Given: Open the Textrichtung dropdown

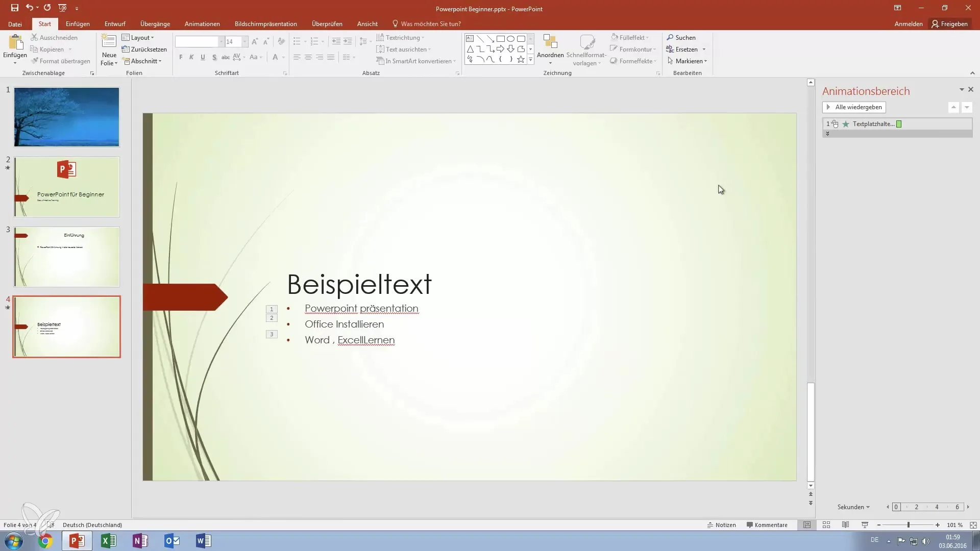Looking at the screenshot, I should tap(400, 37).
